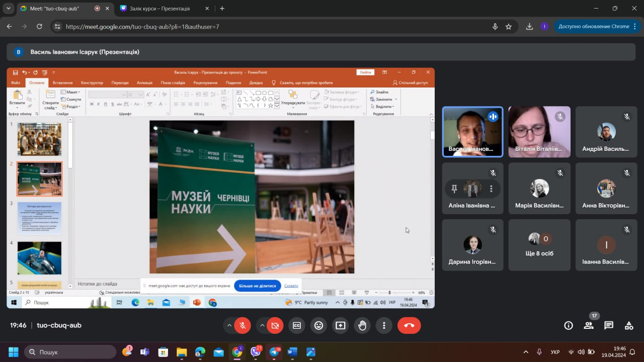
Task: Open the Вставлення ribbon tab
Action: (62, 82)
